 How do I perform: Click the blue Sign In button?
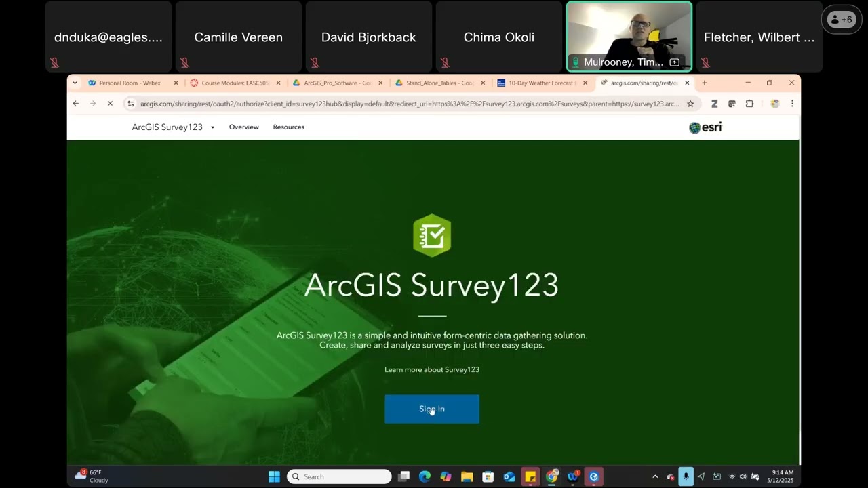coord(432,409)
